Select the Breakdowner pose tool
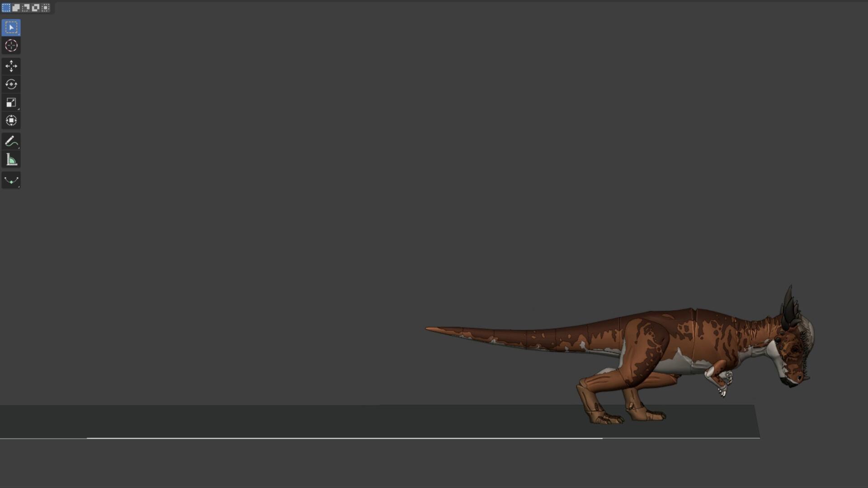Viewport: 868px width, 488px height. point(11,180)
